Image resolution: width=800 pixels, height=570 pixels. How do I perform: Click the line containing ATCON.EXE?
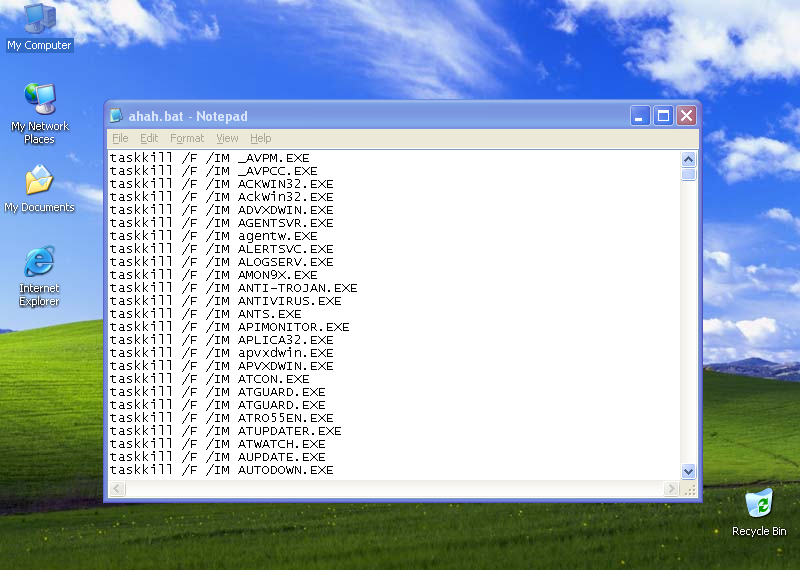tap(210, 379)
